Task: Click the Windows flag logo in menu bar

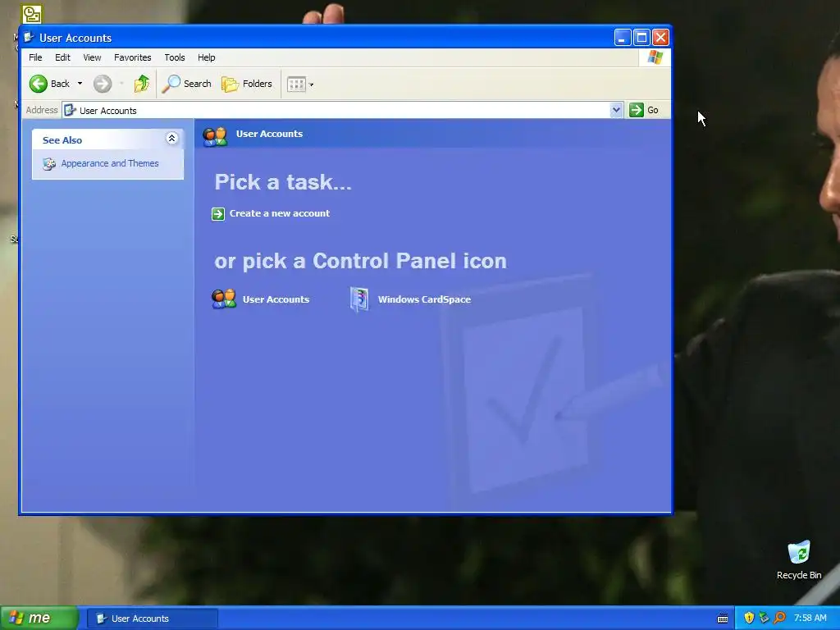Action: click(x=655, y=57)
